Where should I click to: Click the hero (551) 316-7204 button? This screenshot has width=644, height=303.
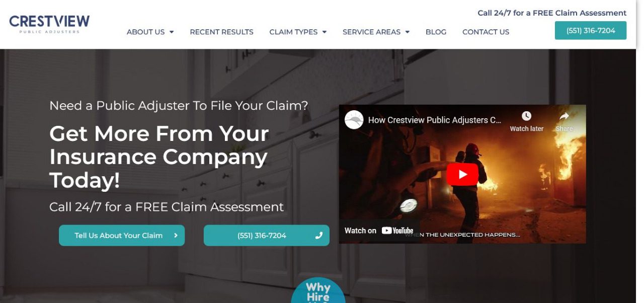(267, 235)
